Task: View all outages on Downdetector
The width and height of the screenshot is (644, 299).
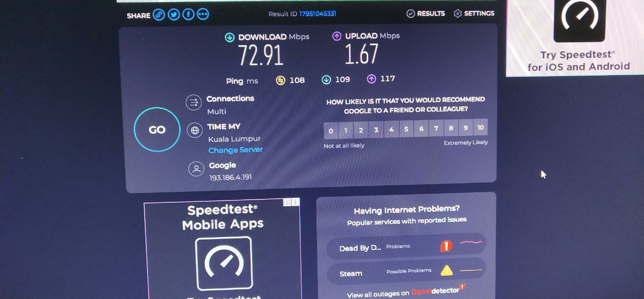Action: [406, 292]
